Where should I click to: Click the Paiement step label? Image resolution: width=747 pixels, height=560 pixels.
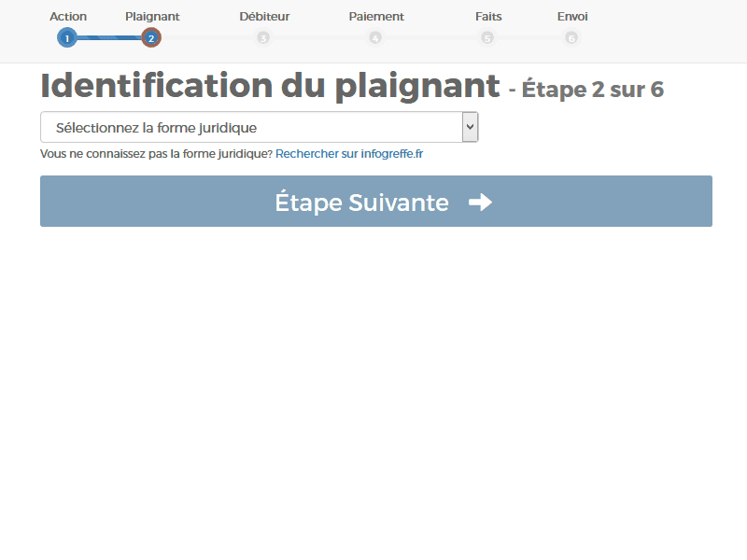pyautogui.click(x=376, y=16)
